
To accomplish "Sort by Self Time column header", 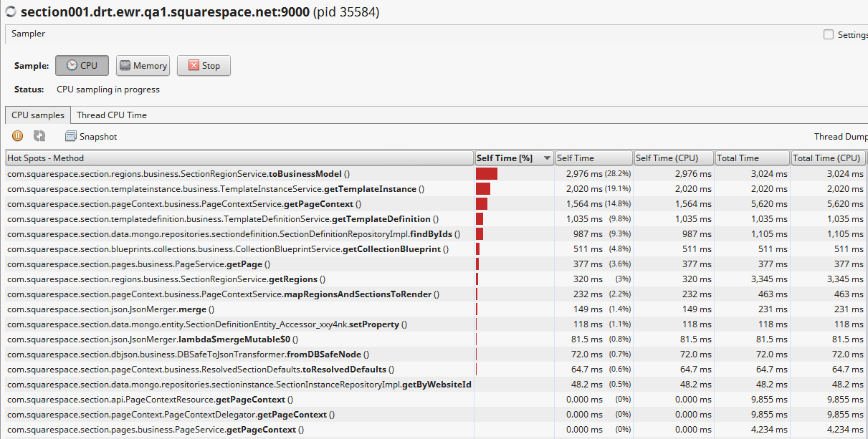I will pos(593,158).
